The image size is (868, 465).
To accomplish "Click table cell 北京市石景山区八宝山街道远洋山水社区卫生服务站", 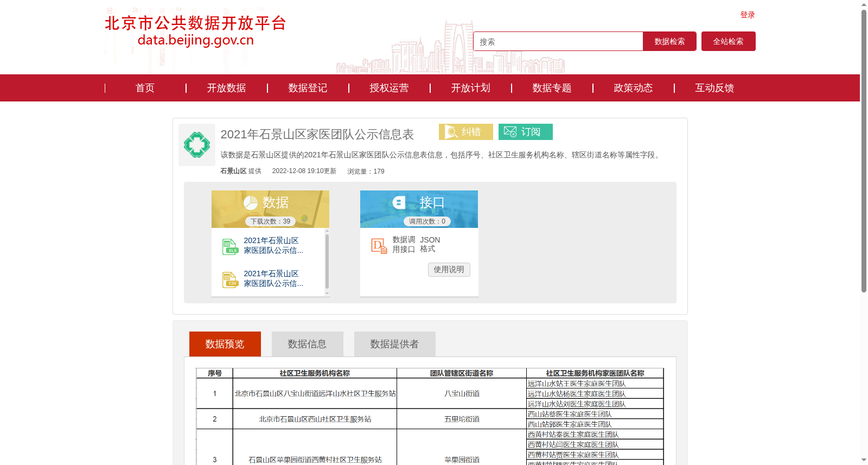I will click(315, 393).
